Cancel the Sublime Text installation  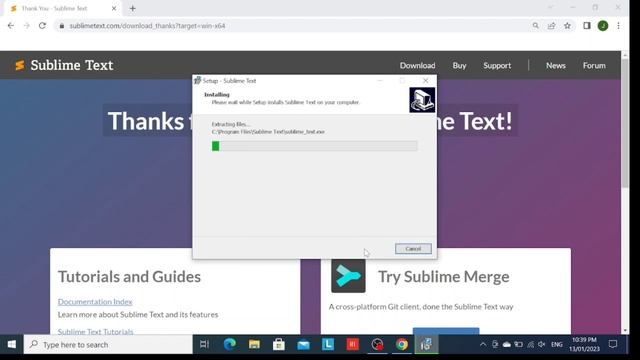pos(413,249)
